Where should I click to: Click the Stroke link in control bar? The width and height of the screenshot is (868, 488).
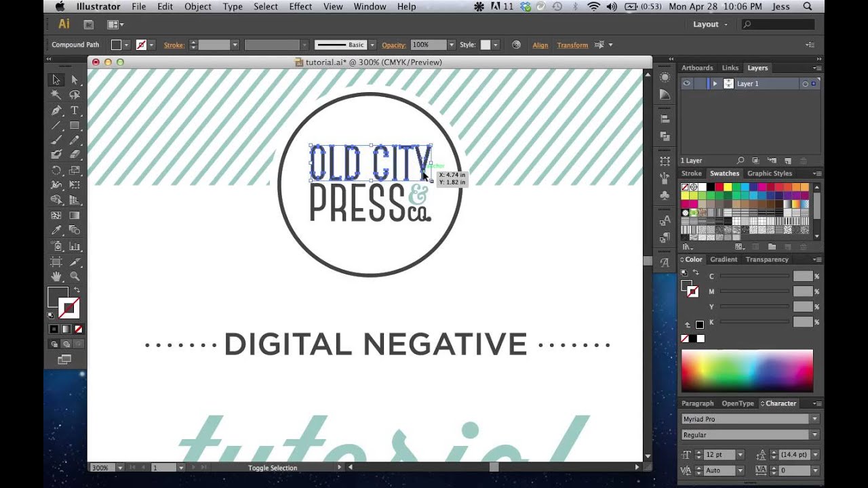point(174,45)
